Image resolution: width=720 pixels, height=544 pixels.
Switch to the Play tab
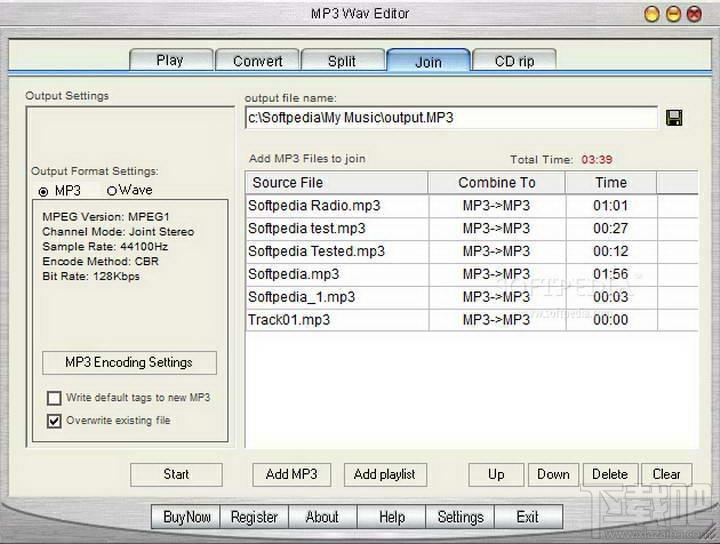tap(170, 60)
